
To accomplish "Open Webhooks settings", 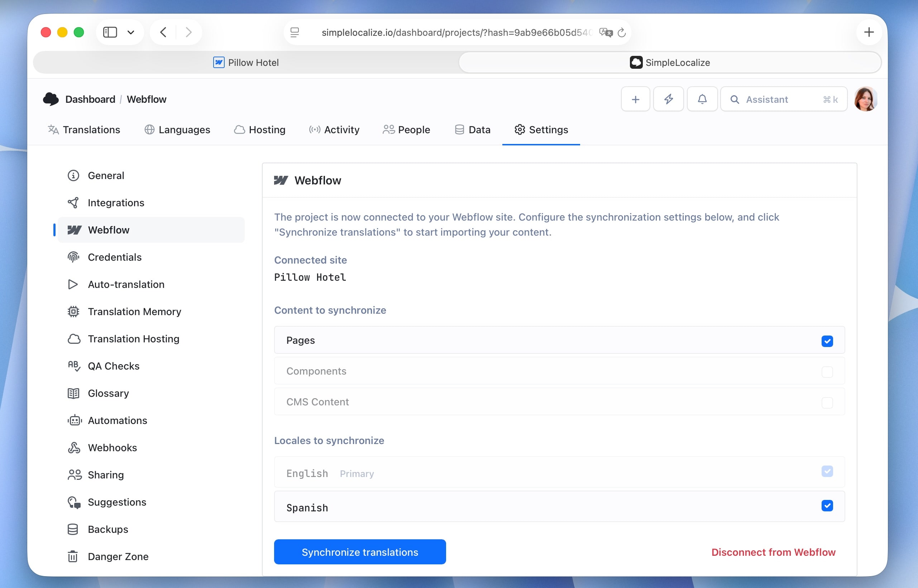I will [x=112, y=448].
